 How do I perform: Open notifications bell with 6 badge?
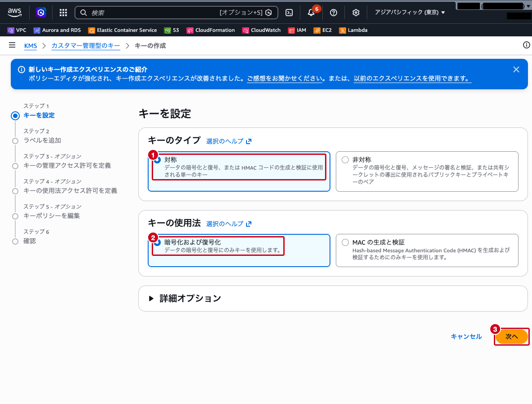pos(312,12)
